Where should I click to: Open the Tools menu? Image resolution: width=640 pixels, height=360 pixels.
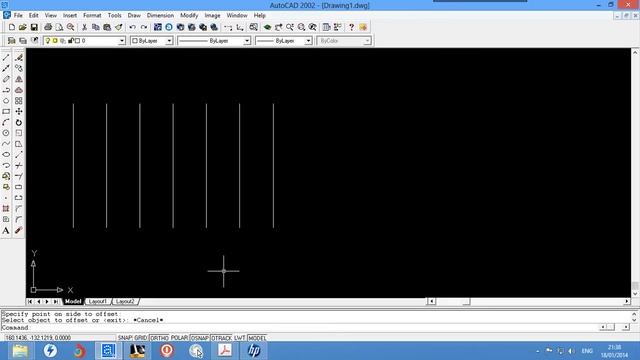coord(114,15)
